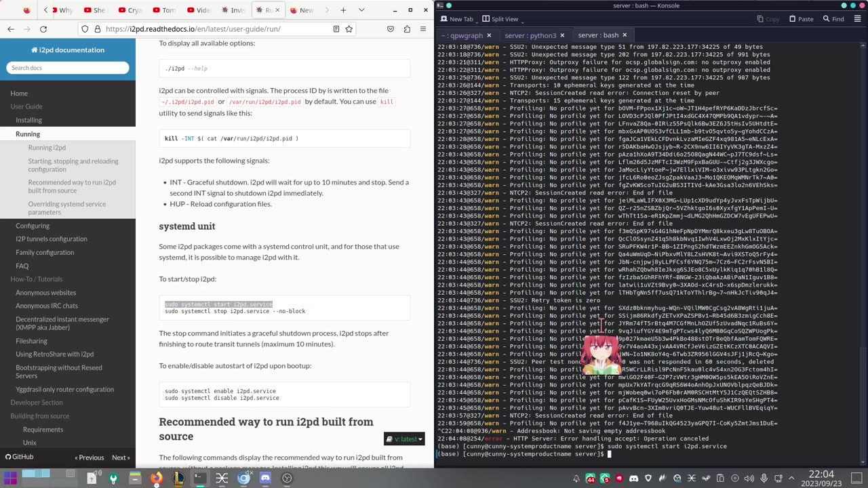The width and height of the screenshot is (868, 488).
Task: Open the League of Legends taskbar icon
Action: [x=178, y=479]
